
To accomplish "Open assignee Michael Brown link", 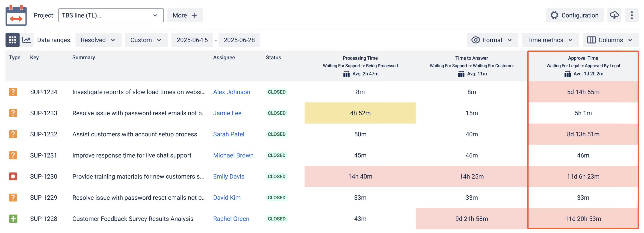I will [x=233, y=155].
